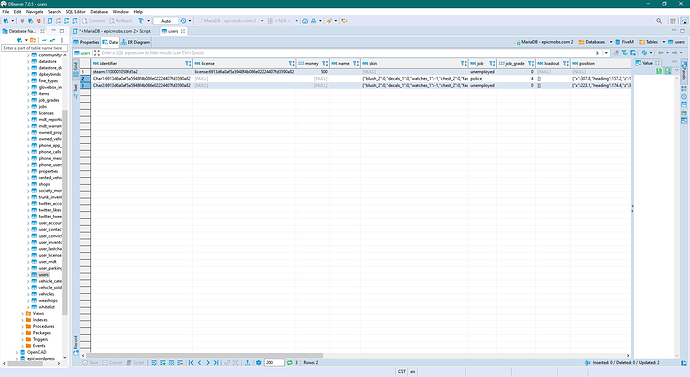Click the filter icon in money column header
This screenshot has height=377, width=690.
(325, 63)
